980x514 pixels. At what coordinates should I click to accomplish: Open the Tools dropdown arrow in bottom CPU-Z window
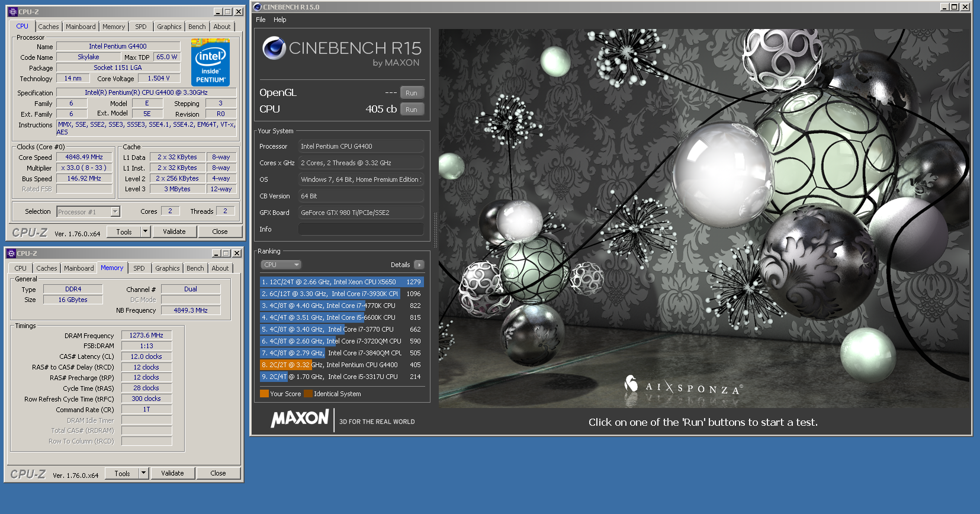(x=144, y=473)
